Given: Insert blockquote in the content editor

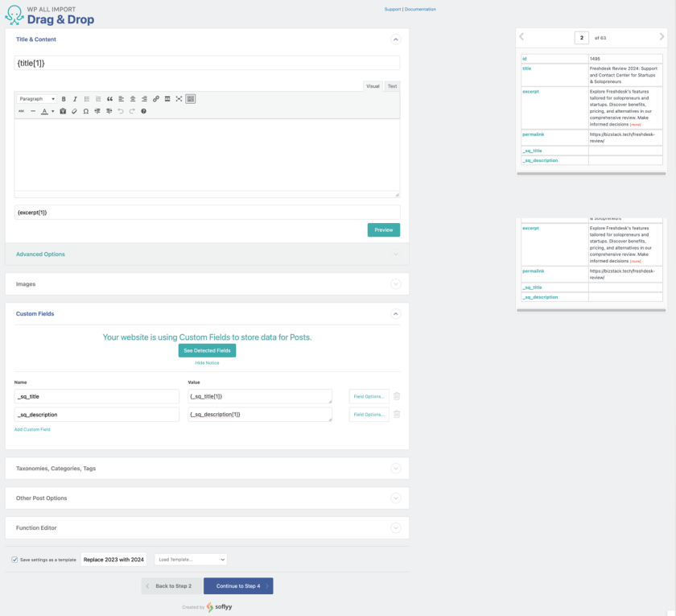Looking at the screenshot, I should [109, 99].
